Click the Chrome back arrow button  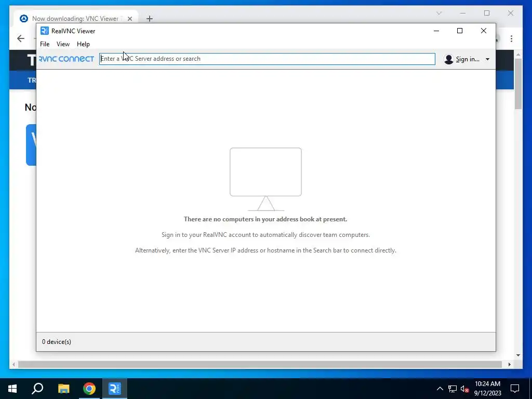pyautogui.click(x=21, y=38)
